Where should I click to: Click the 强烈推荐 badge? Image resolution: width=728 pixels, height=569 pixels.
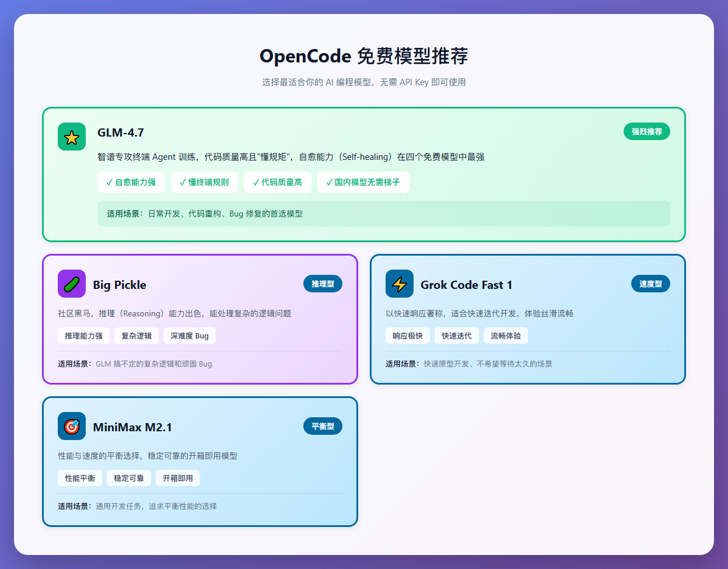coord(647,131)
